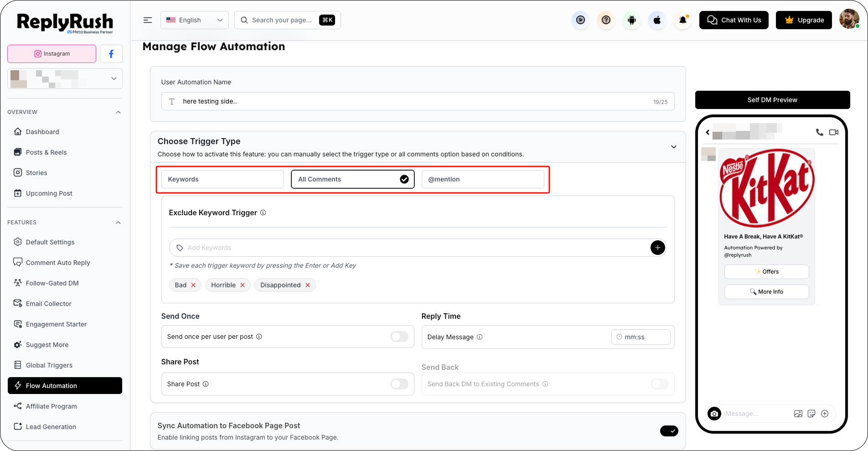
Task: Click the Upgrade button
Action: (x=804, y=20)
